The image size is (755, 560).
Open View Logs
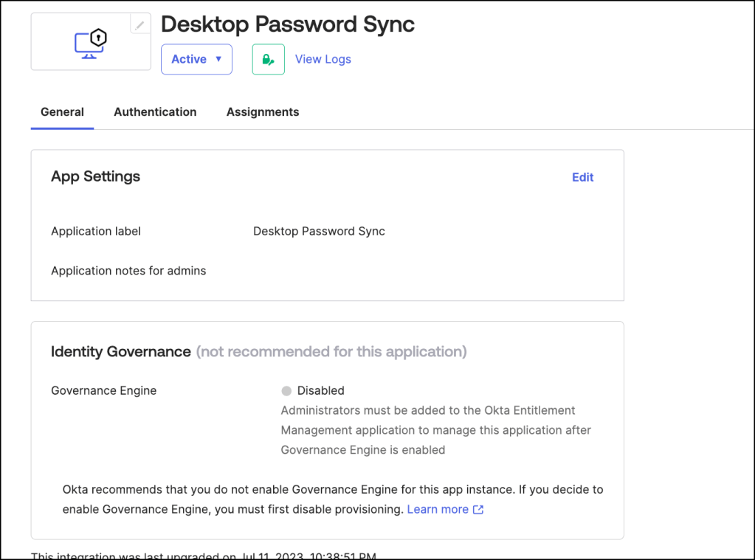coord(323,59)
